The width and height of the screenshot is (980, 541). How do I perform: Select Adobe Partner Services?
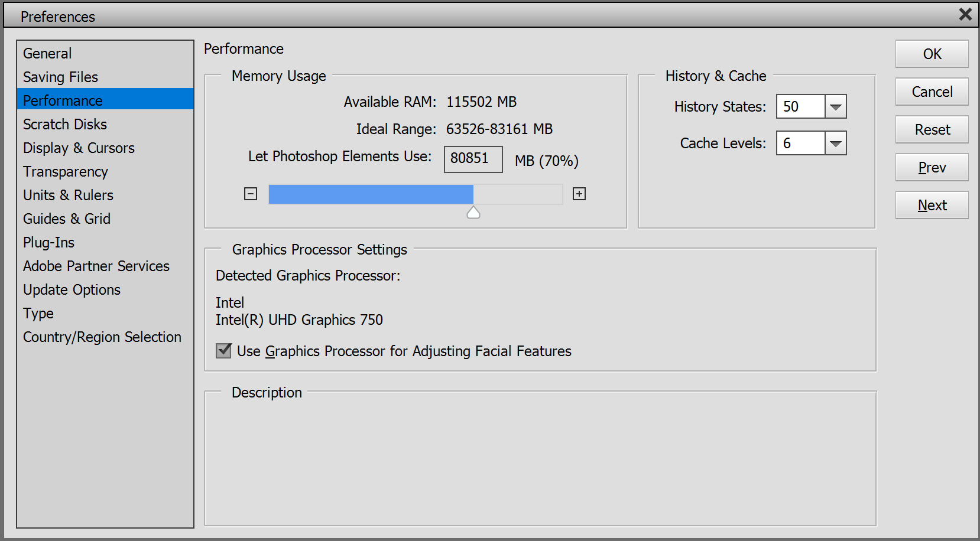(x=96, y=266)
